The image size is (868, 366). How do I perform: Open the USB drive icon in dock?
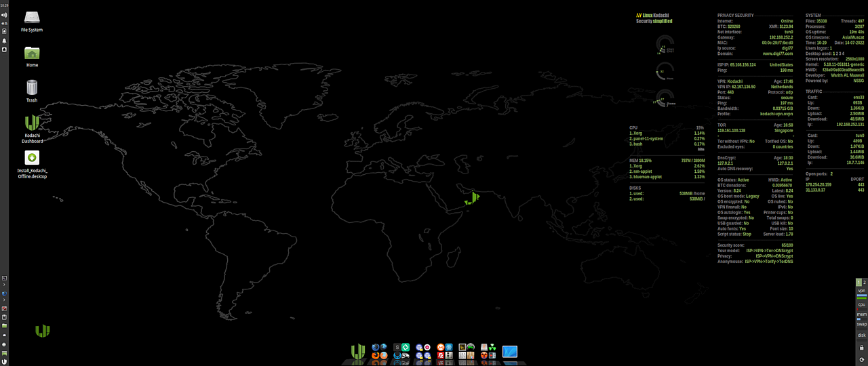[484, 347]
